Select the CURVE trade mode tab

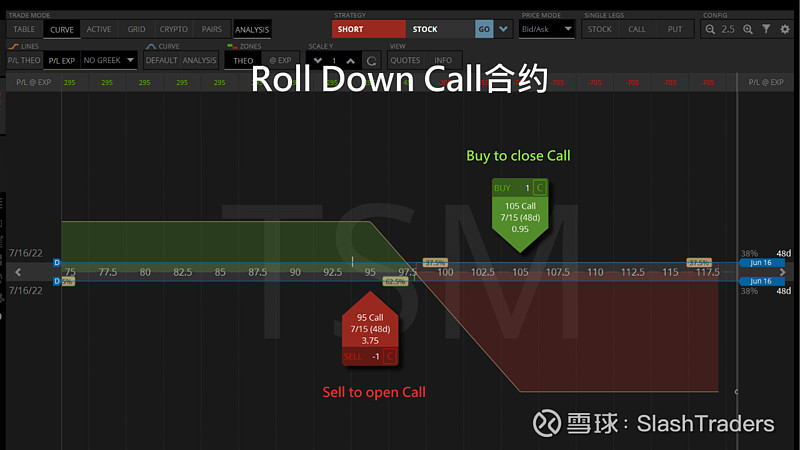(x=62, y=30)
